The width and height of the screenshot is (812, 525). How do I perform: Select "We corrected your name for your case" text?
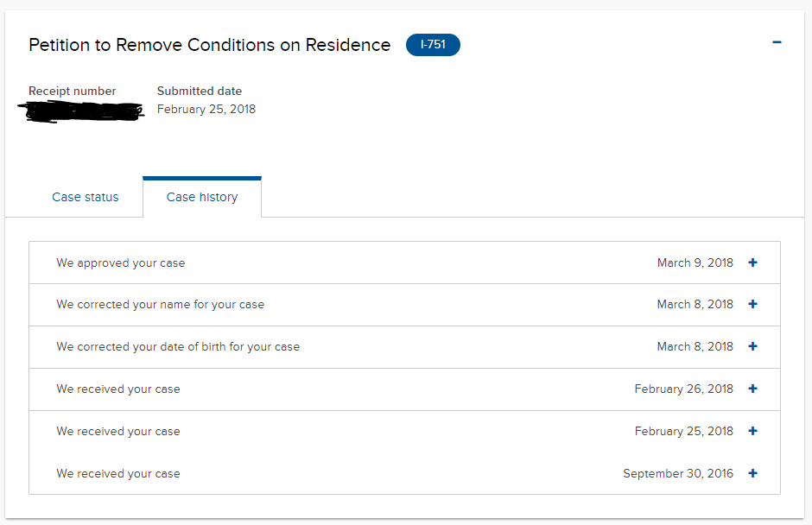[x=161, y=304]
